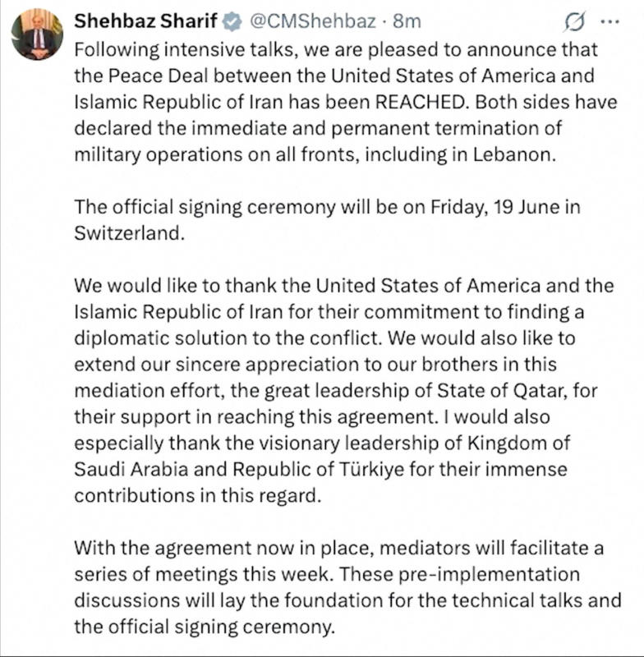Click the capitalized word REACHED
The width and height of the screenshot is (644, 657).
(x=421, y=102)
